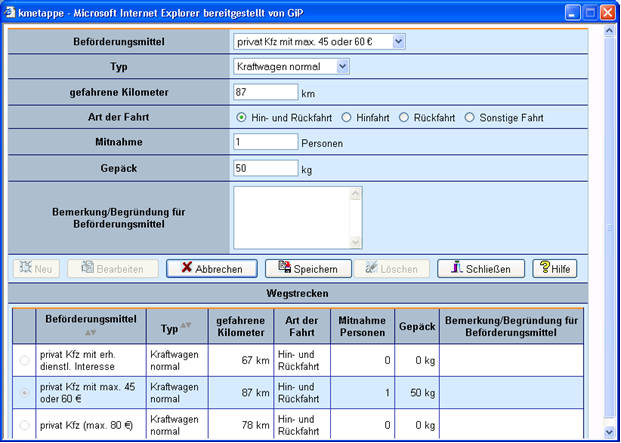This screenshot has height=443, width=621.
Task: Click the '87 km' table cell
Action: tap(241, 393)
